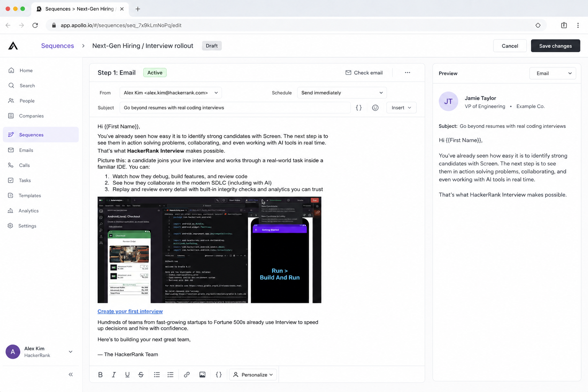Image resolution: width=588 pixels, height=392 pixels.
Task: Click the Hi {{First Name}} greeting in editor
Action: point(119,126)
